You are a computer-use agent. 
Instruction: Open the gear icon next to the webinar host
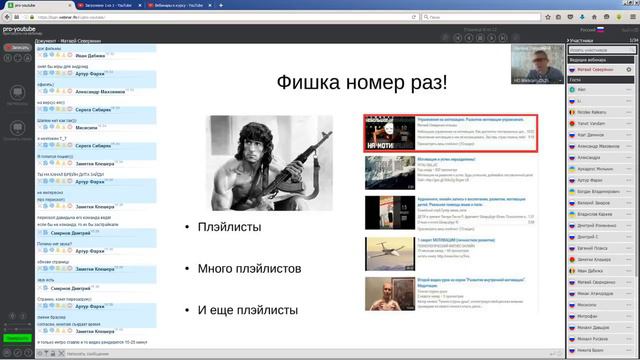pyautogui.click(x=629, y=70)
